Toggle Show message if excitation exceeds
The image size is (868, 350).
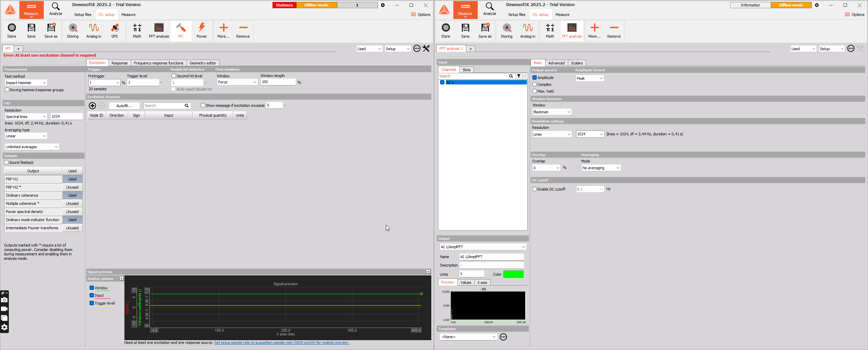[x=203, y=105]
